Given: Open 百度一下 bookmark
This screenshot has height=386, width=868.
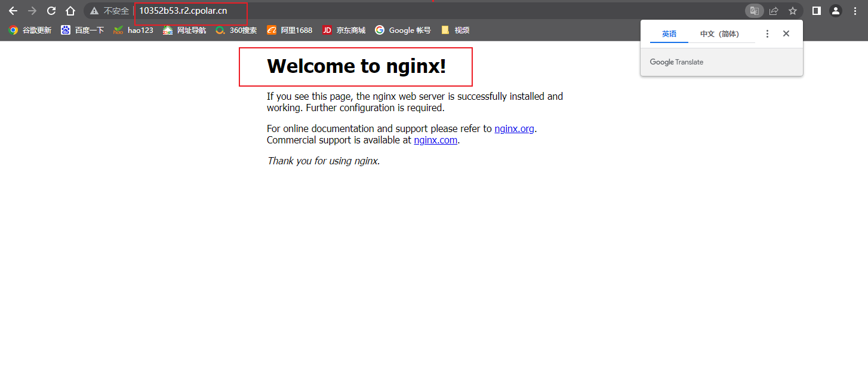Looking at the screenshot, I should 82,30.
